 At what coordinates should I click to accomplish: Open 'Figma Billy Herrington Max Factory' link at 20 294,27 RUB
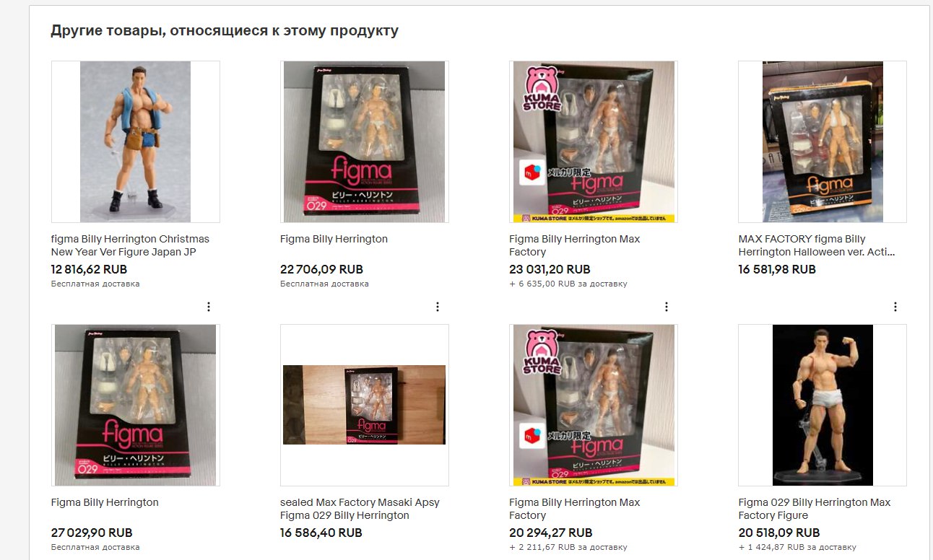coord(574,509)
